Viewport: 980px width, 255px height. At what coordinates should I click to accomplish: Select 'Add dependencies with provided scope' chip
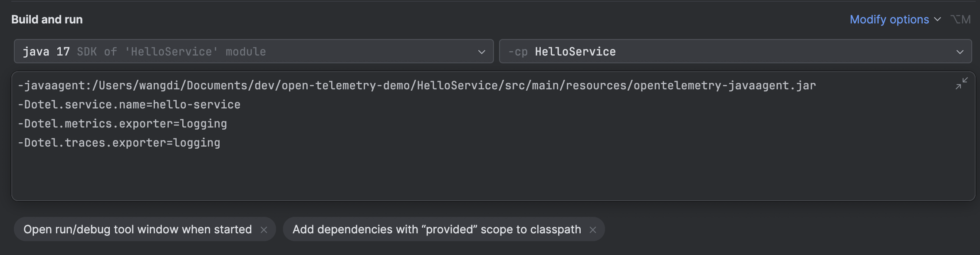pyautogui.click(x=436, y=229)
